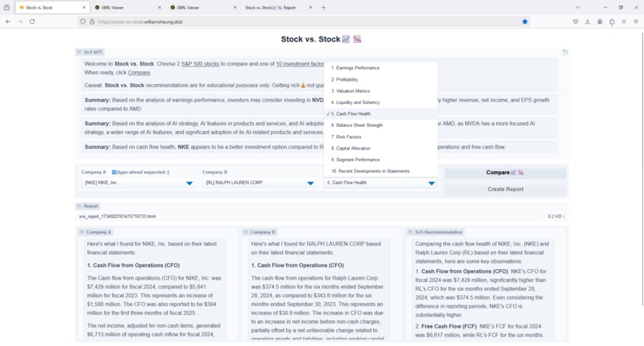The height and width of the screenshot is (346, 644).
Task: Collapse the investment factor dropdown arrow
Action: click(431, 183)
